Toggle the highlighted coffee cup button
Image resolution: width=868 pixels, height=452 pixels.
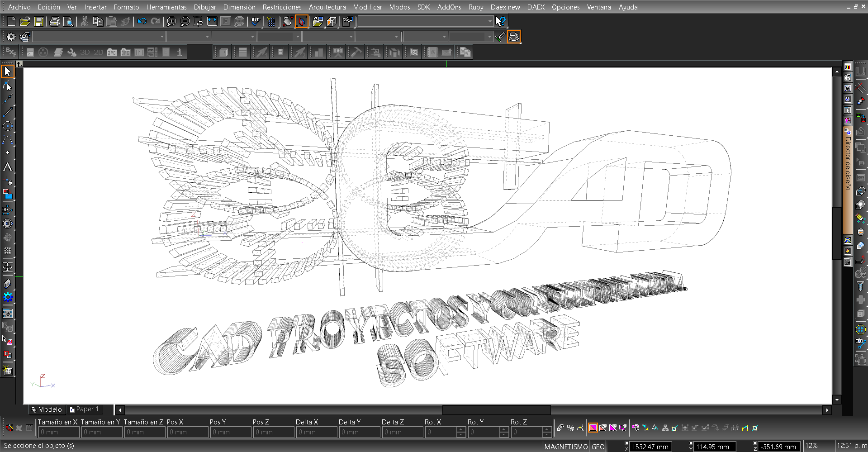tap(514, 37)
